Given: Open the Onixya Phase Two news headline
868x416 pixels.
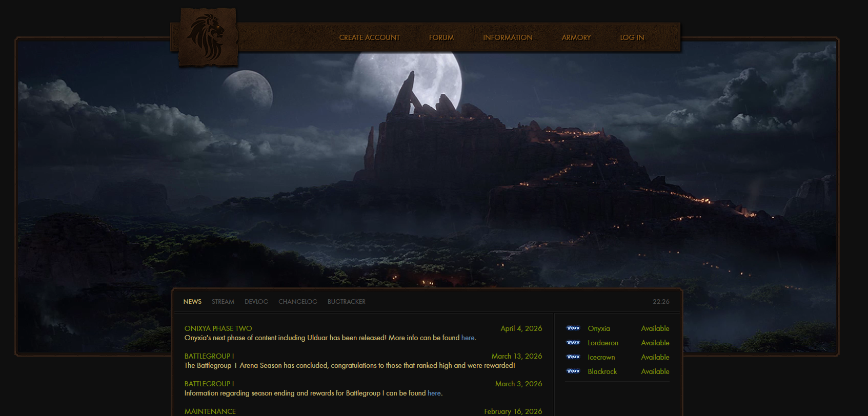Looking at the screenshot, I should click(x=218, y=328).
